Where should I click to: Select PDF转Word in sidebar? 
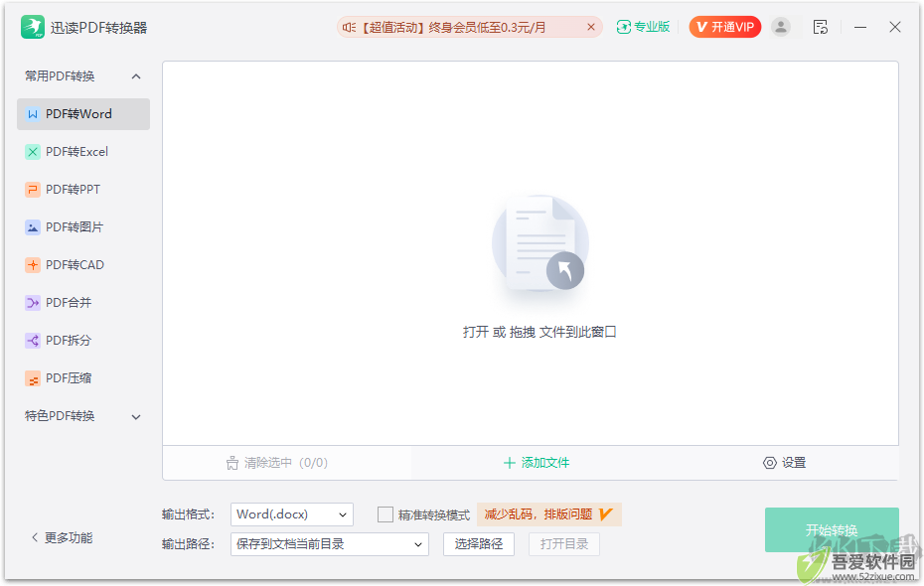tap(83, 114)
